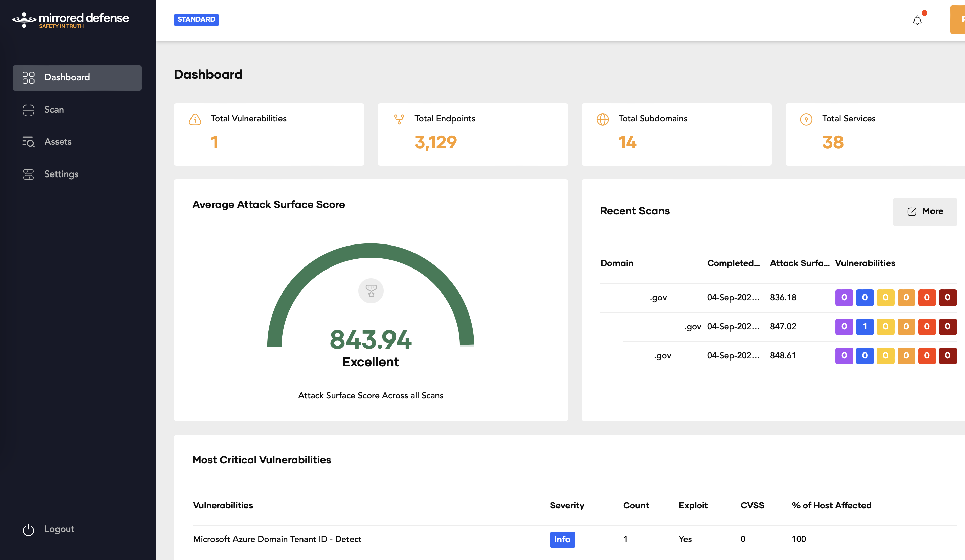
Task: Select the Dashboard menu item
Action: [x=77, y=77]
